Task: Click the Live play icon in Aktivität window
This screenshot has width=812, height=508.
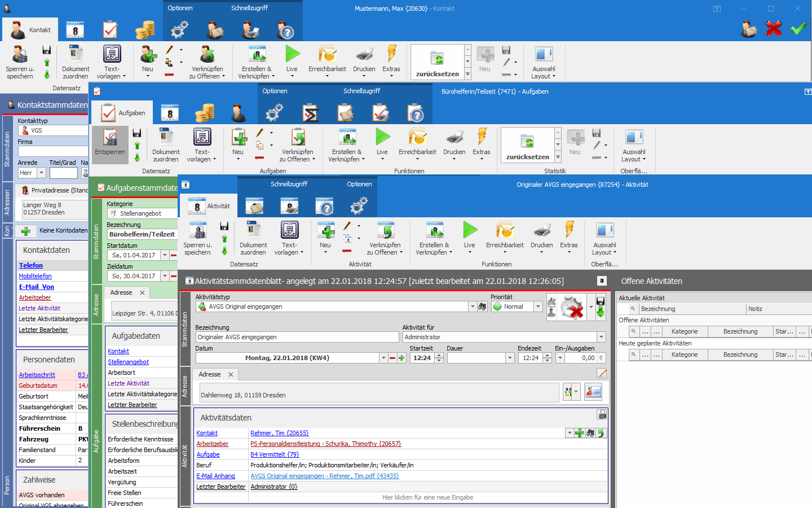Action: 470,230
